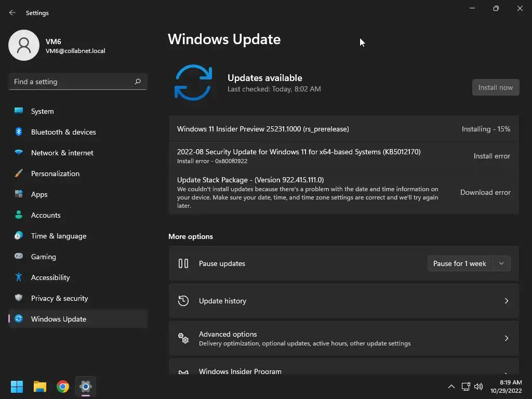Click the Apps icon in sidebar
532x399 pixels.
click(x=19, y=194)
